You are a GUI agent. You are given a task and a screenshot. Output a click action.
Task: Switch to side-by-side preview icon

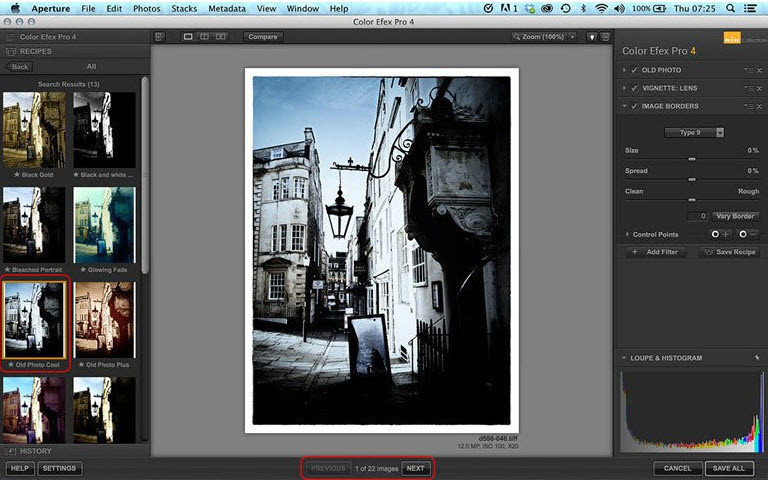[x=220, y=37]
